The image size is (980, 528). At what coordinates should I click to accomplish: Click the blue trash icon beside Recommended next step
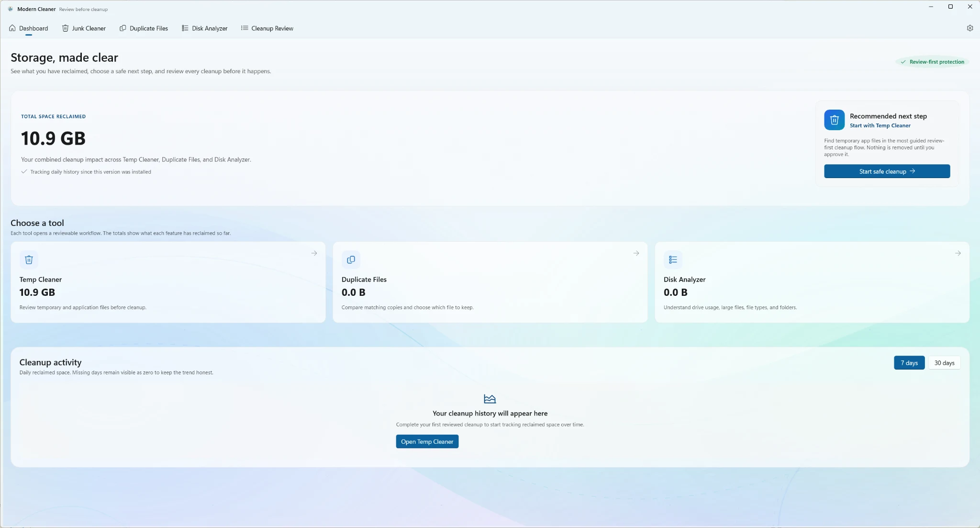[x=834, y=120]
